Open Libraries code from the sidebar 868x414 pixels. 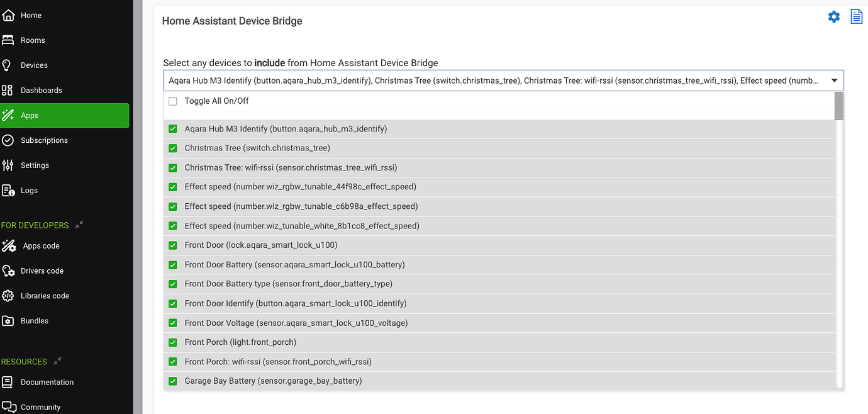click(x=9, y=296)
